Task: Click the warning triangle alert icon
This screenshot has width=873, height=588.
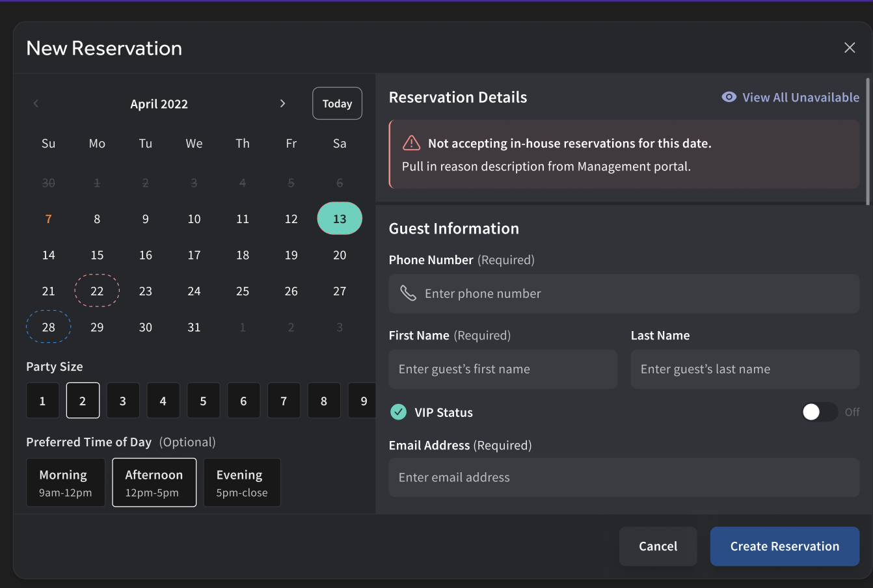Action: 411,143
